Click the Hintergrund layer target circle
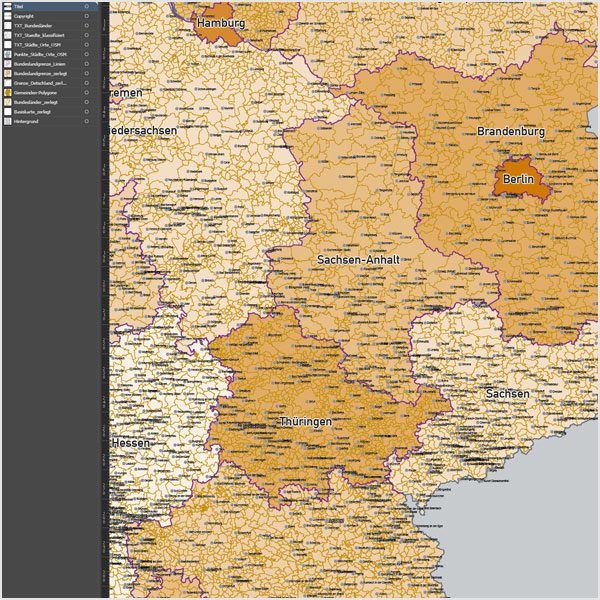 click(87, 121)
